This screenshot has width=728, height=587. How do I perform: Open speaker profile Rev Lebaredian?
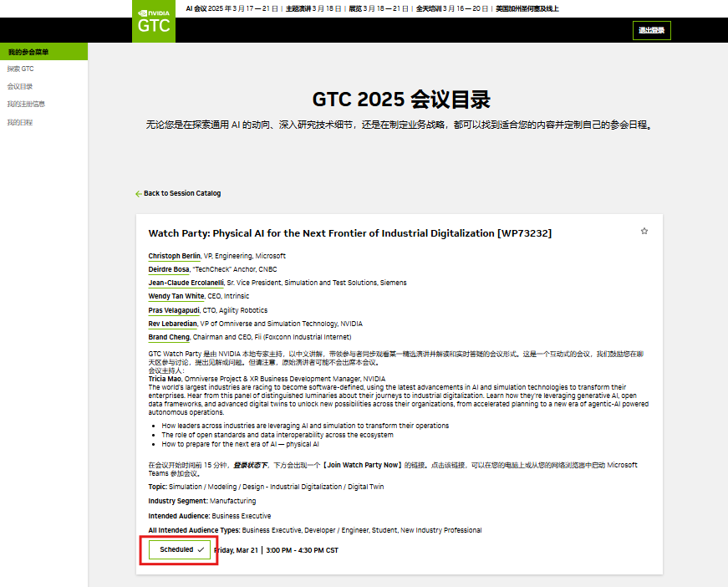(172, 324)
